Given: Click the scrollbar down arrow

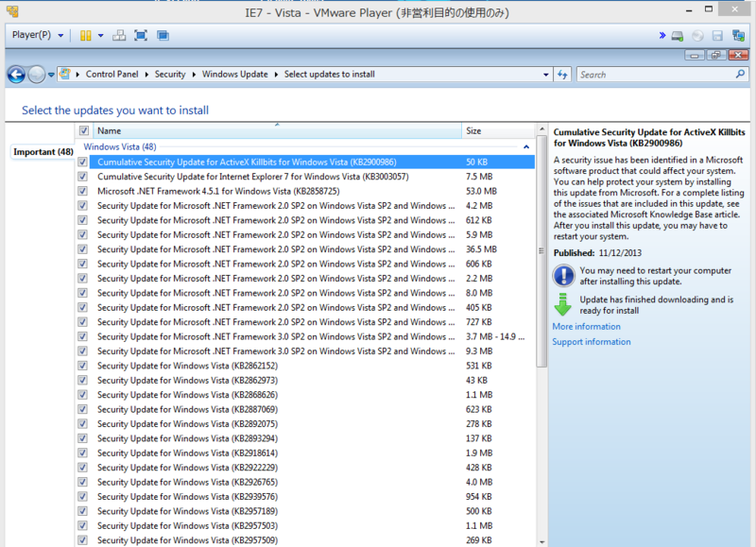Looking at the screenshot, I should [541, 542].
